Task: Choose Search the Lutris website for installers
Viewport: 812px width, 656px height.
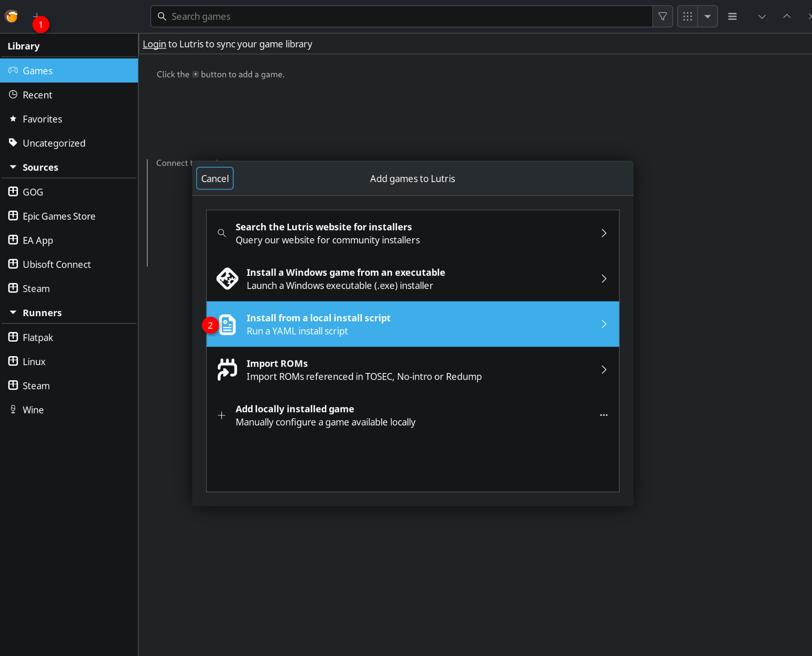Action: pyautogui.click(x=412, y=233)
